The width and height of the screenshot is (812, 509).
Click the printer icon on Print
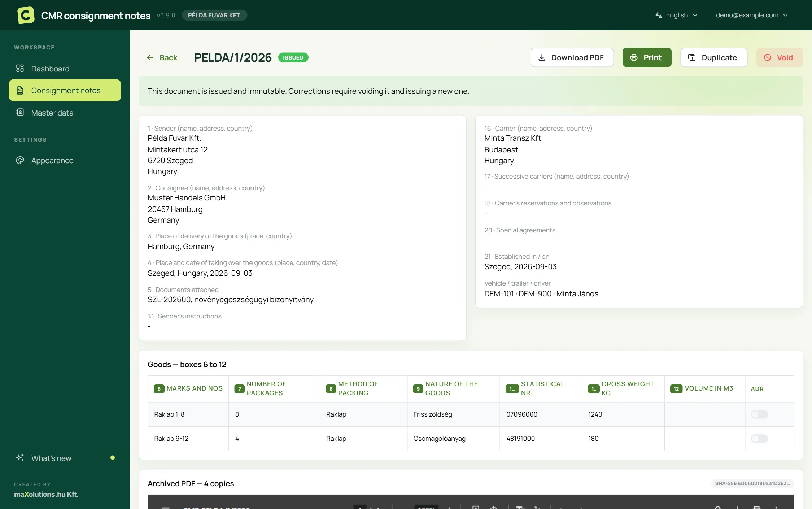[x=634, y=58]
